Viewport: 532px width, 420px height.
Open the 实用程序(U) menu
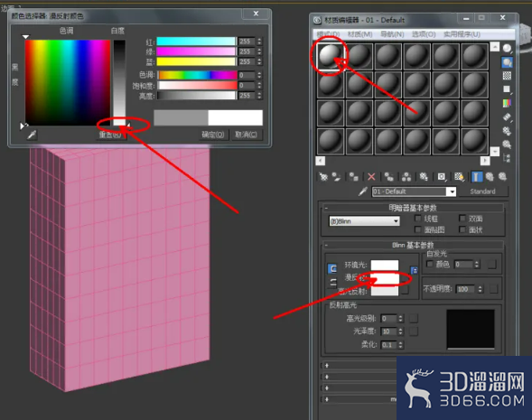point(462,34)
